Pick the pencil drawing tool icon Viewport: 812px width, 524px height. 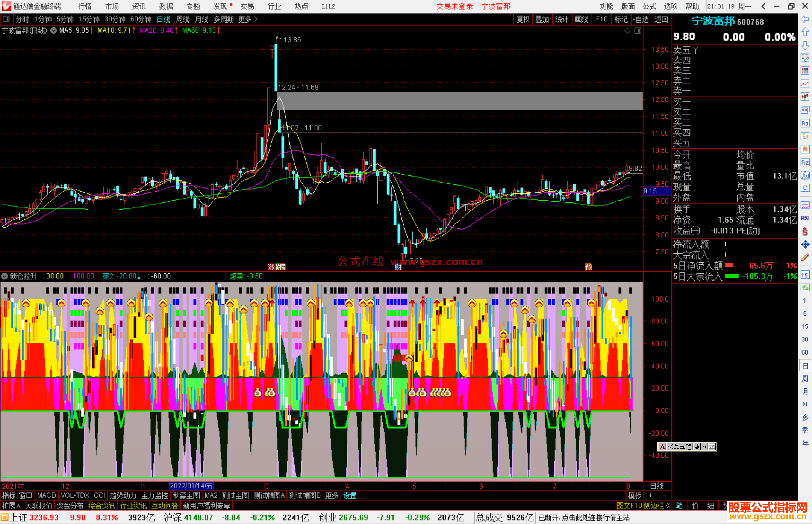click(805, 257)
